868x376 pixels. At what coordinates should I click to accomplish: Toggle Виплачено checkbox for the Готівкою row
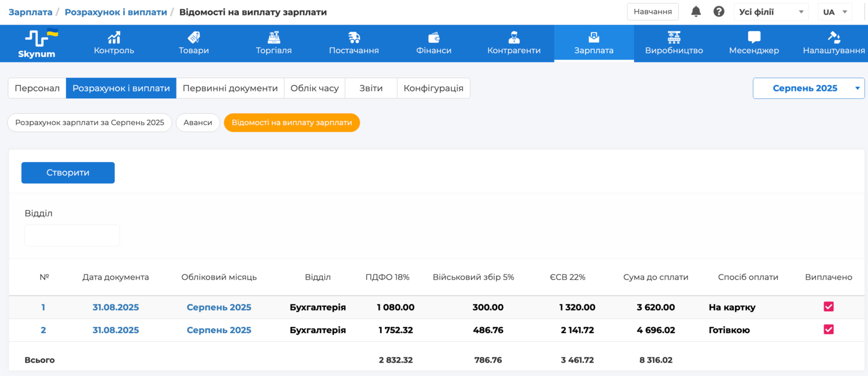pos(829,329)
